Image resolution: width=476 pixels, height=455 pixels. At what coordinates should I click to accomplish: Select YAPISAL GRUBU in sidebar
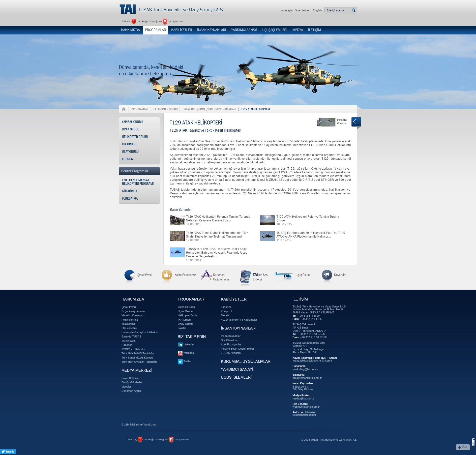coord(132,122)
